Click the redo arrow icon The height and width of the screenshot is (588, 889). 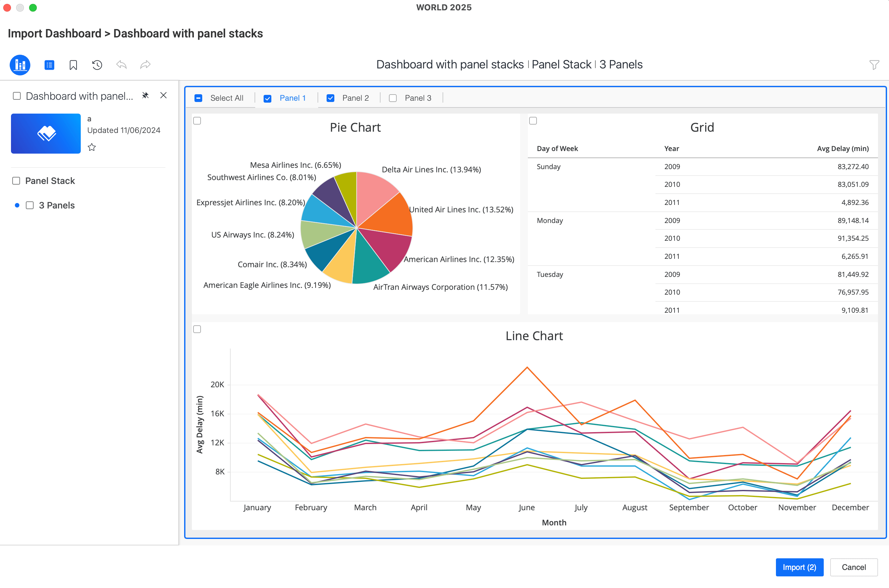click(145, 65)
